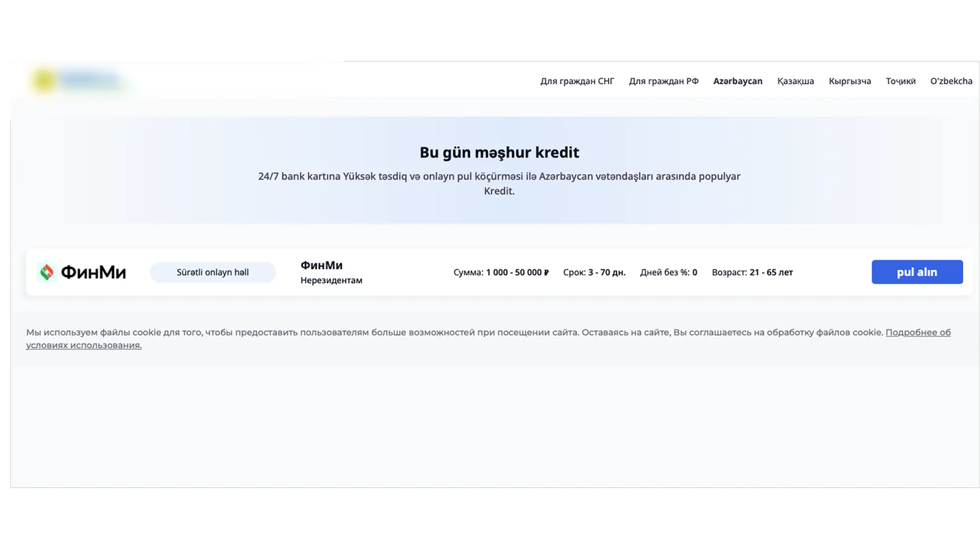980x535 pixels.
Task: Click the ФинМи offer title
Action: tap(322, 265)
